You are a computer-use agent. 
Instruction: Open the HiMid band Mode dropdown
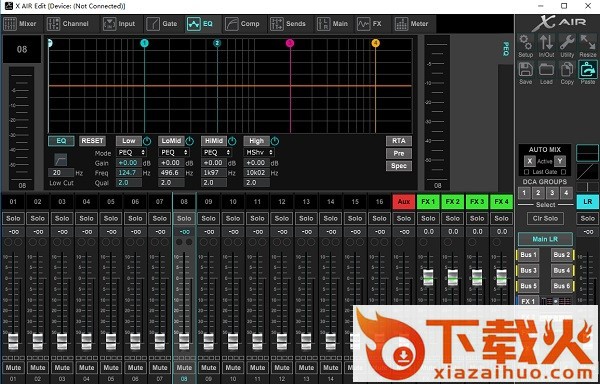[216, 152]
